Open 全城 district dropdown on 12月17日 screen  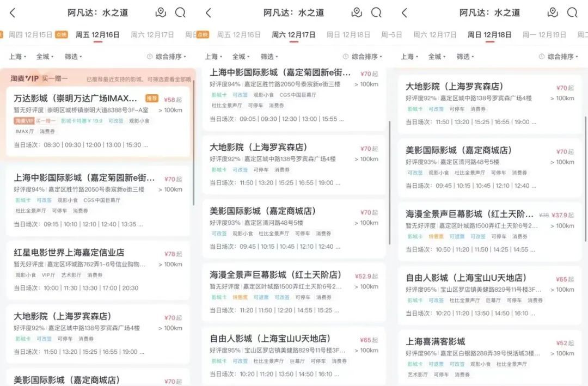241,57
